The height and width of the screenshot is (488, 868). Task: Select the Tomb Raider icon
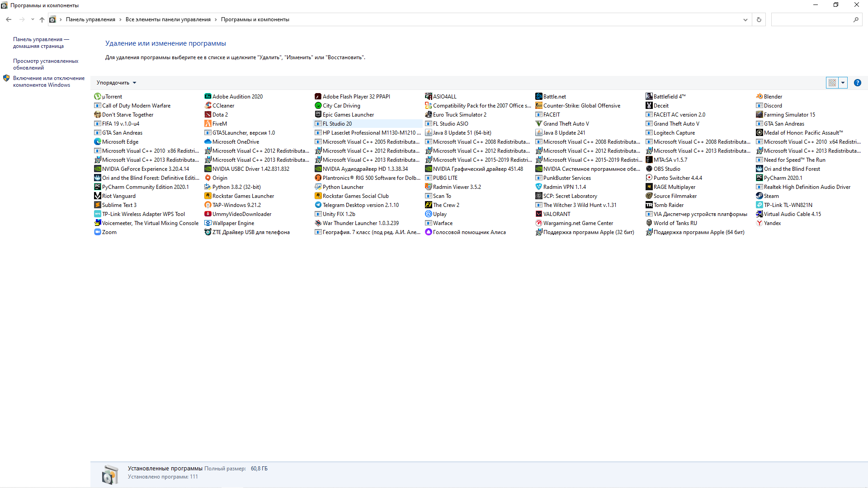(649, 205)
